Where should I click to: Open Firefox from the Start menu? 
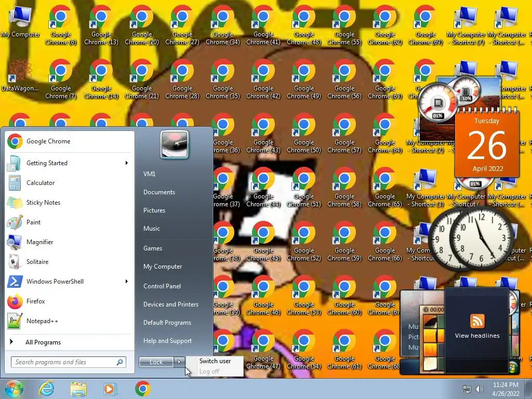point(69,301)
